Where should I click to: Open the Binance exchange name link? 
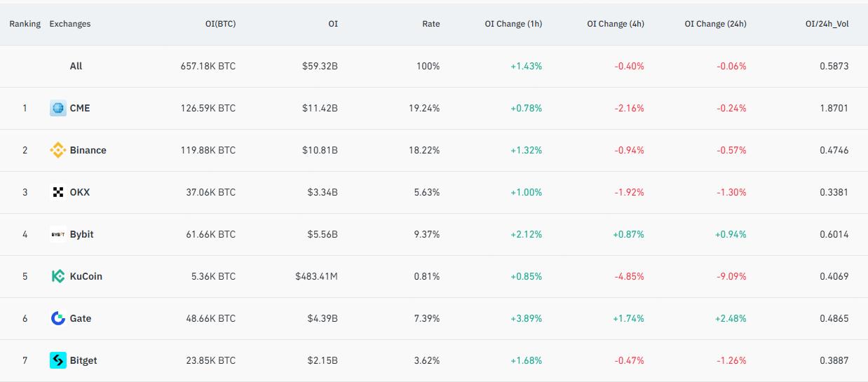[88, 150]
